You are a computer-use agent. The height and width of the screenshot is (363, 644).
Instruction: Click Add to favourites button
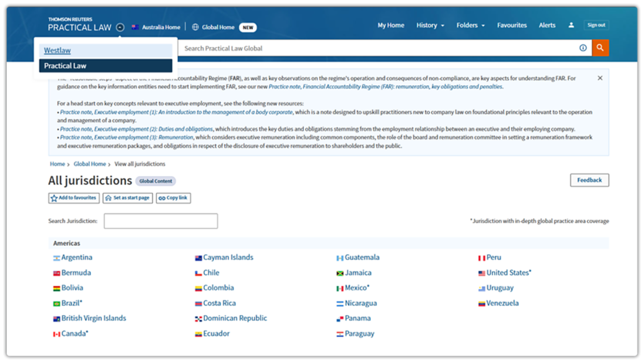[x=74, y=198]
